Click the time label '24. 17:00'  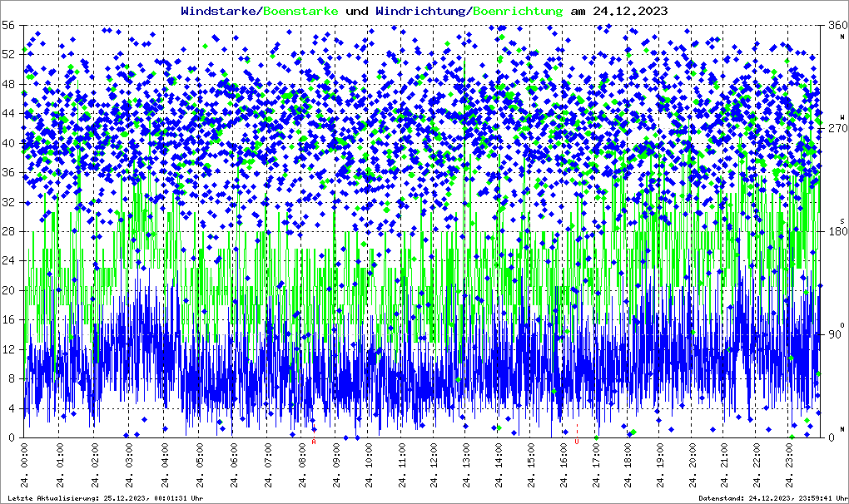tap(597, 465)
